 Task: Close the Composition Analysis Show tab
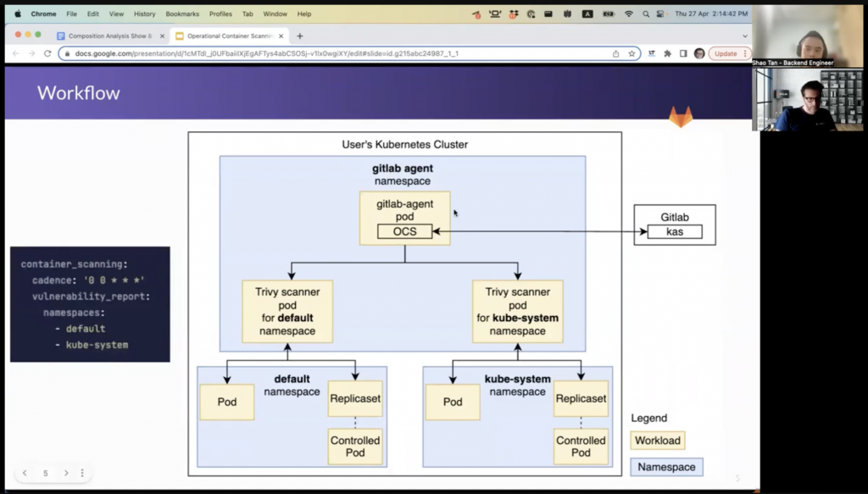click(162, 36)
